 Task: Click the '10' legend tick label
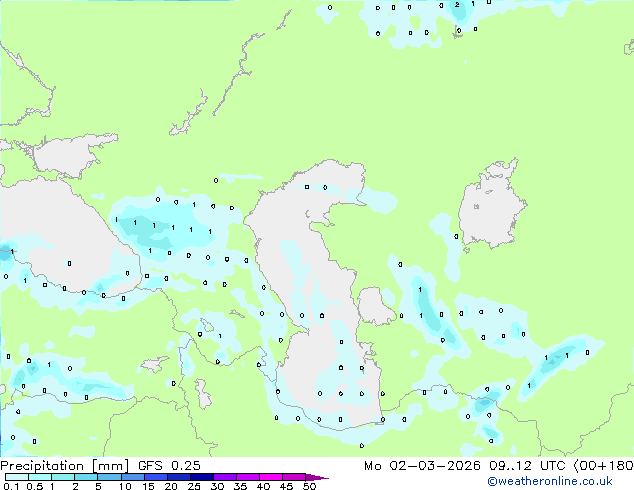[125, 486]
